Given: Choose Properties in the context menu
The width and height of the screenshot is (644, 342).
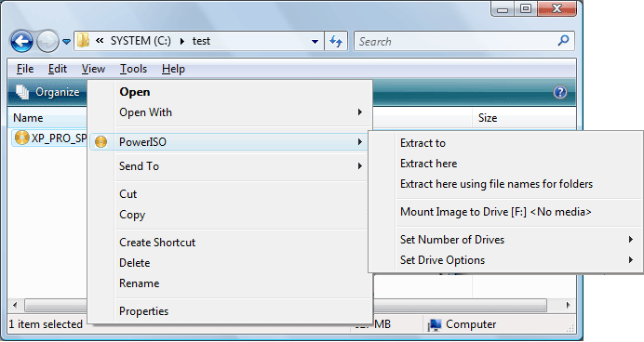Looking at the screenshot, I should tap(143, 311).
